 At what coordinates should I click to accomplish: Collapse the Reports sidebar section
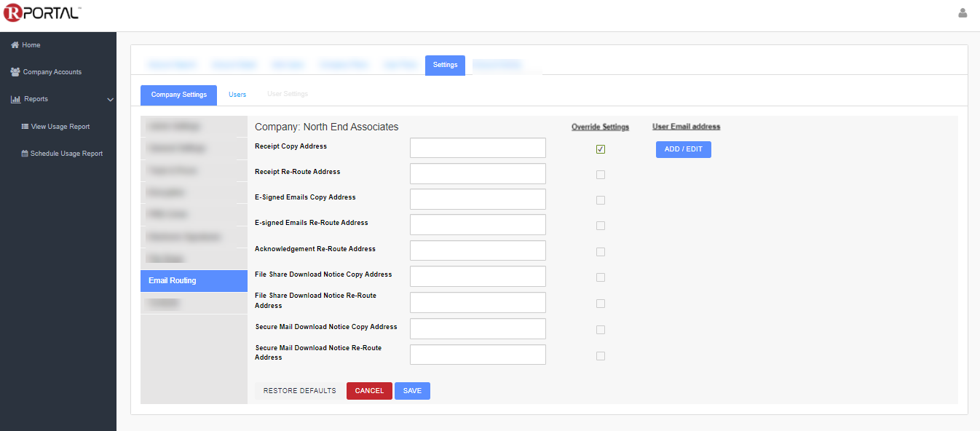110,99
